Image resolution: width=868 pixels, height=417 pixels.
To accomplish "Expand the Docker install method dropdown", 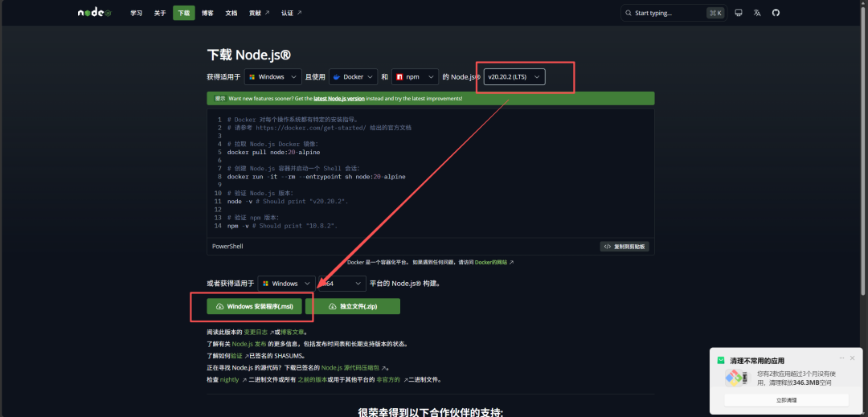I will (353, 77).
